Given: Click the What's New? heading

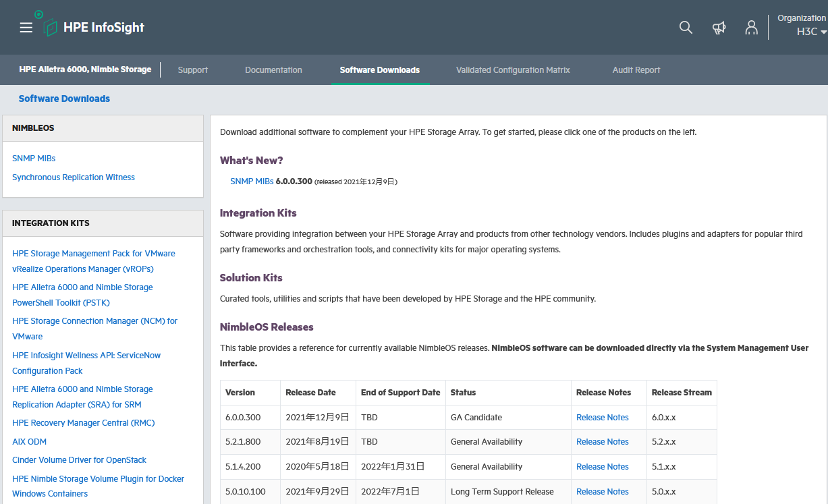Looking at the screenshot, I should tap(252, 161).
